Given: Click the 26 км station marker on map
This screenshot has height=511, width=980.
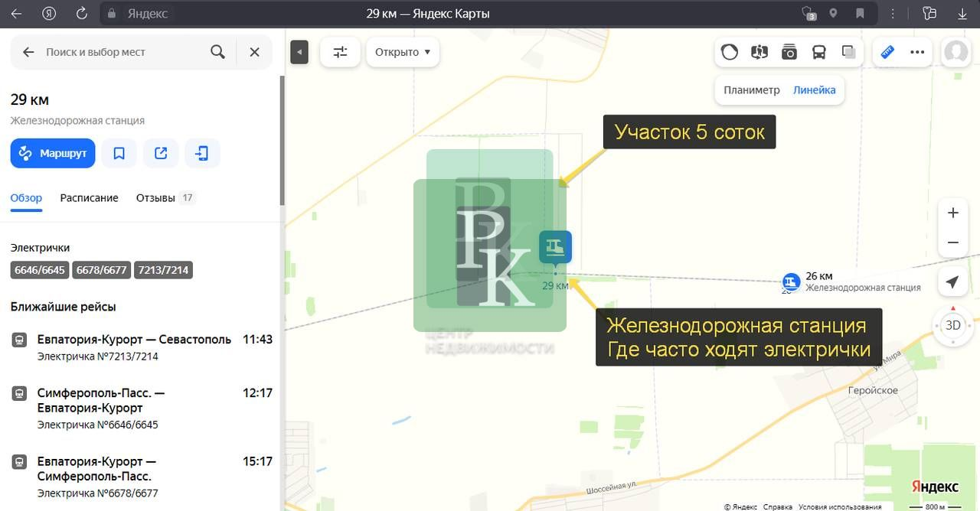Looking at the screenshot, I should (791, 282).
